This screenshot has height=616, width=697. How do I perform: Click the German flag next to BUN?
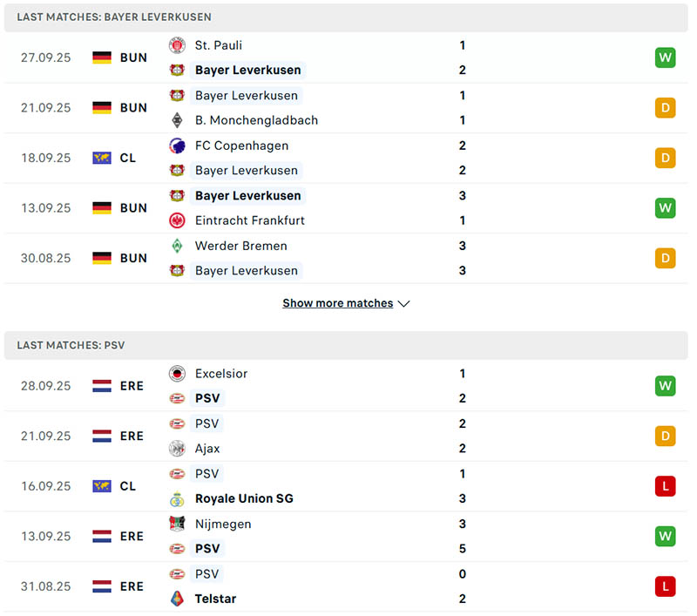(103, 58)
